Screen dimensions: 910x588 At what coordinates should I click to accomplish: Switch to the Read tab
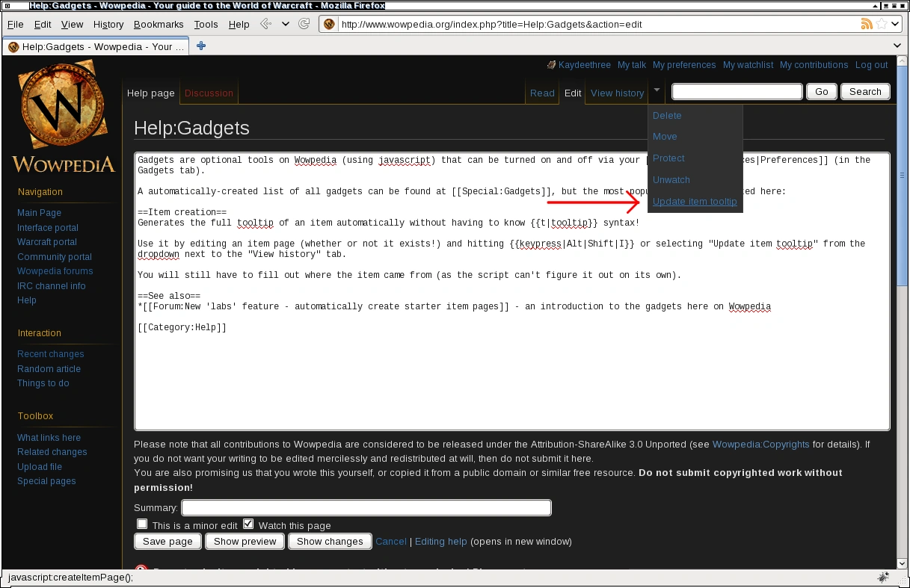542,93
